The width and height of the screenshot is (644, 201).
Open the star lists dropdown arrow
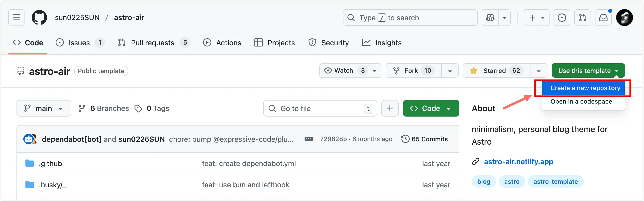[538, 71]
